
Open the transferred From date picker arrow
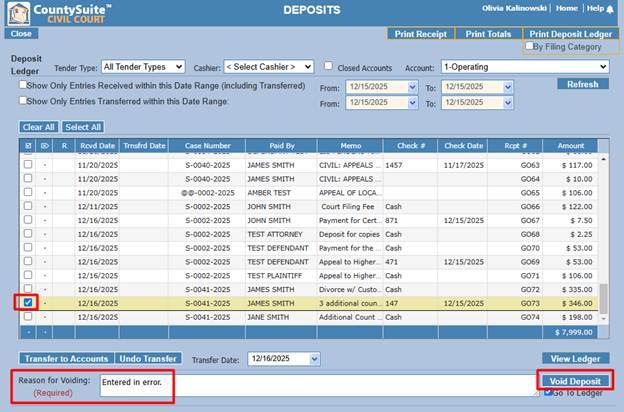[x=412, y=103]
